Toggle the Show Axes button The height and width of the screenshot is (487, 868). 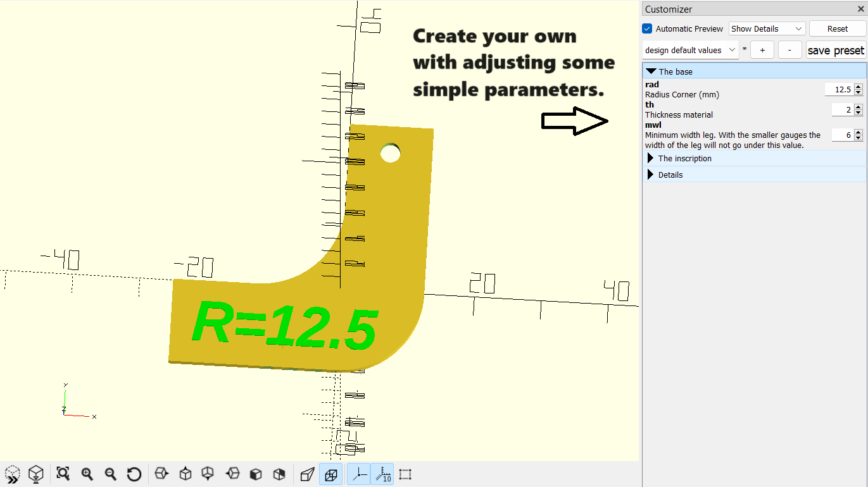358,474
